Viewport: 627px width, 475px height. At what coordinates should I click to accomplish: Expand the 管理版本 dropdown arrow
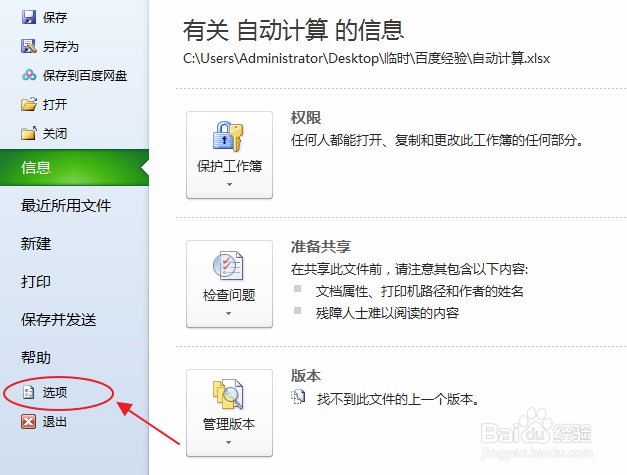click(228, 442)
